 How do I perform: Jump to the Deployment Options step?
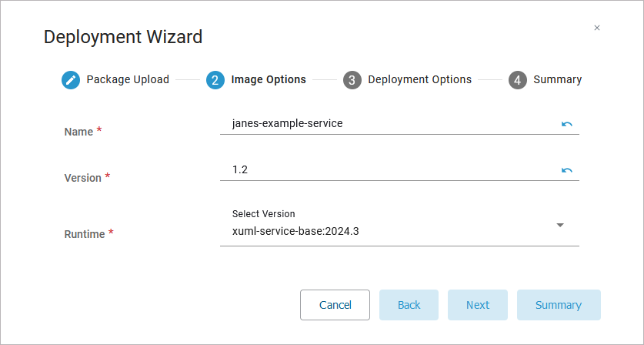[419, 79]
